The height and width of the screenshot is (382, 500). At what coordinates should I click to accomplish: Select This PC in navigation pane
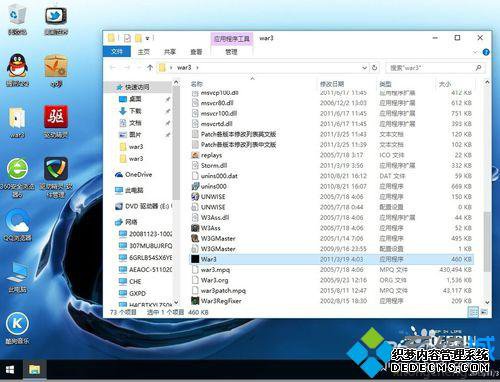point(129,190)
